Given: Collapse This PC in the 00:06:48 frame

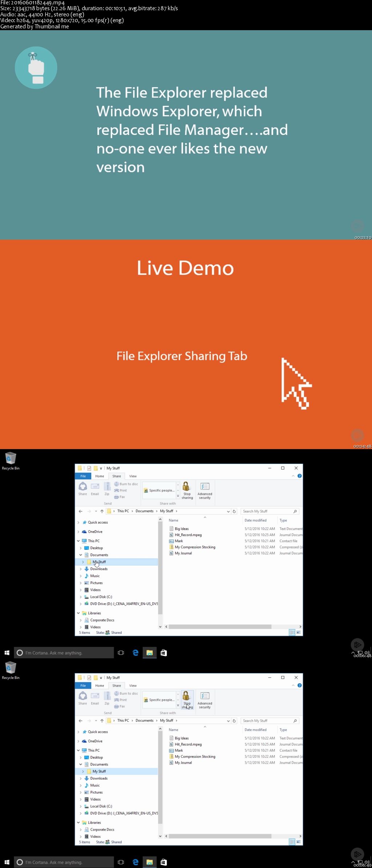Looking at the screenshot, I should (x=78, y=541).
